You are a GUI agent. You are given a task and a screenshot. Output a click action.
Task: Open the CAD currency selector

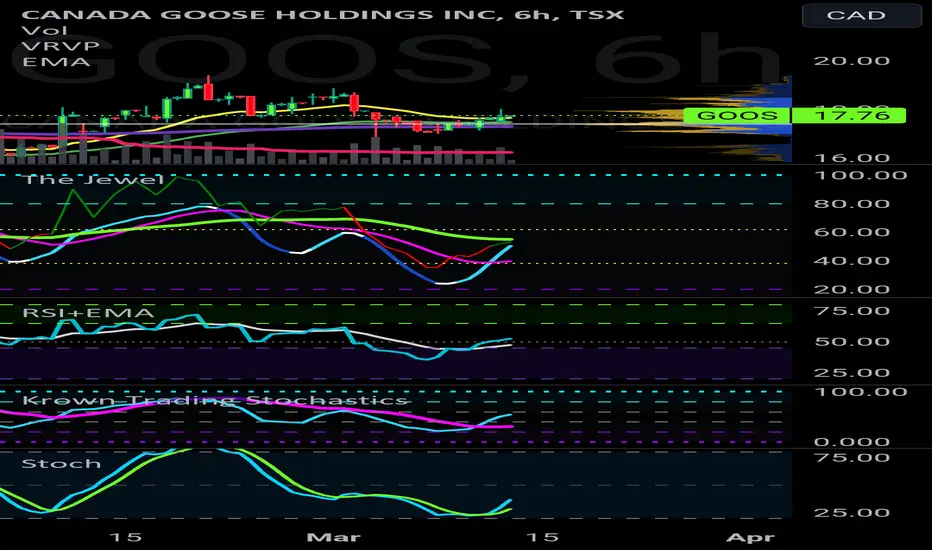(861, 15)
